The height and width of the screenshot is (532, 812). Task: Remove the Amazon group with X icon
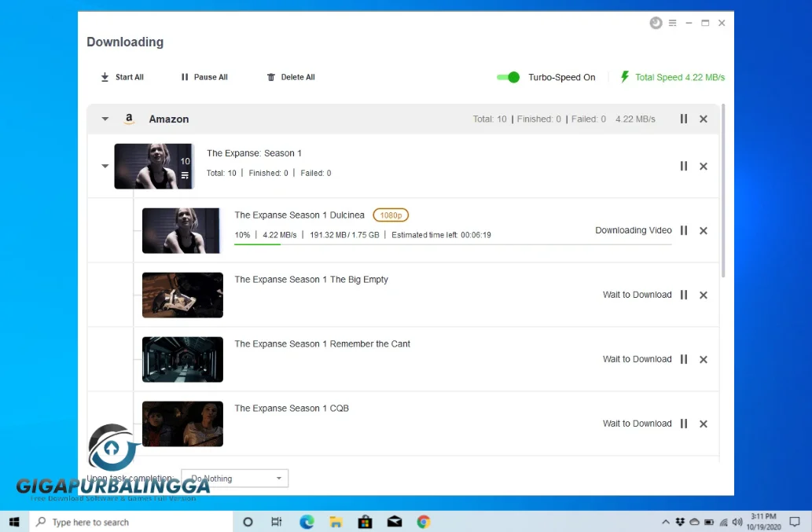pyautogui.click(x=704, y=119)
